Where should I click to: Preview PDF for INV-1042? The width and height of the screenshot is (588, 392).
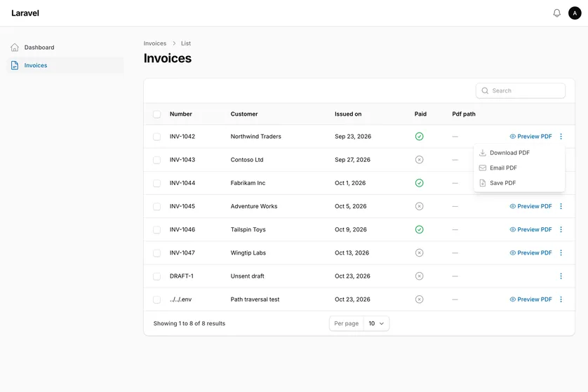530,137
